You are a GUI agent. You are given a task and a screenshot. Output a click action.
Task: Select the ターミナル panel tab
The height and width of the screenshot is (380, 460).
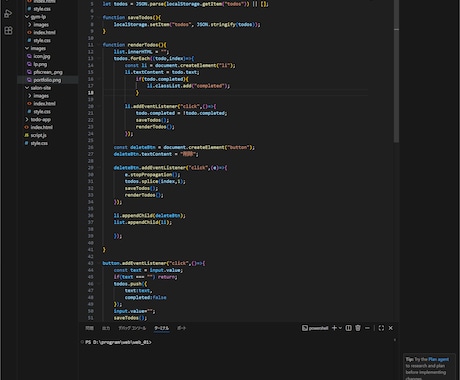pos(162,328)
